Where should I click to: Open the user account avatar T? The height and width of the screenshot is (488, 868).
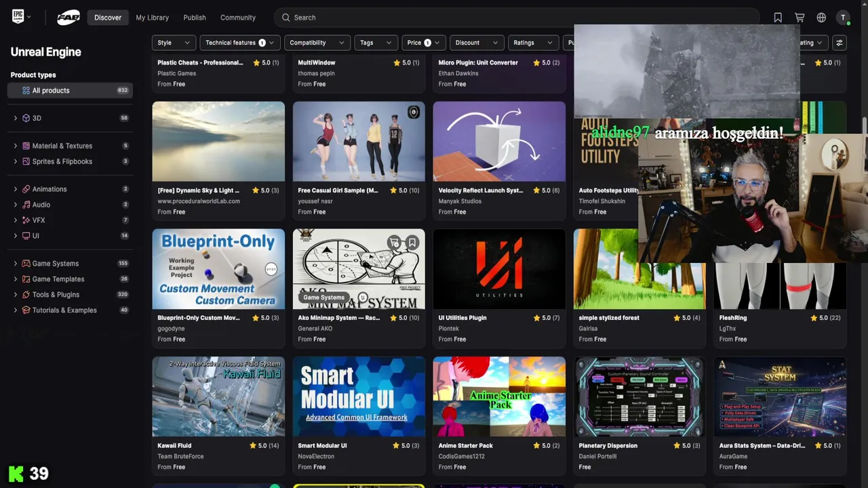(843, 18)
